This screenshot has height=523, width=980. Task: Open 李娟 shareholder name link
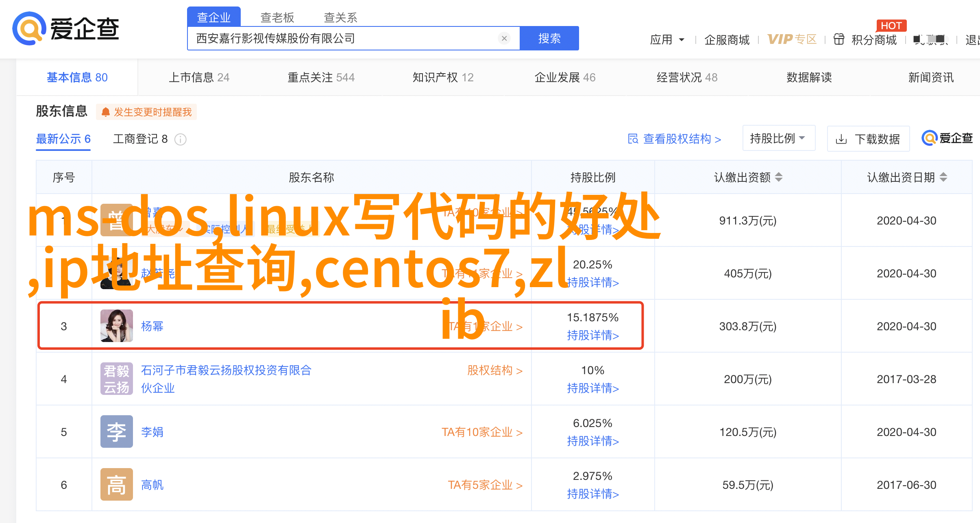coord(152,432)
